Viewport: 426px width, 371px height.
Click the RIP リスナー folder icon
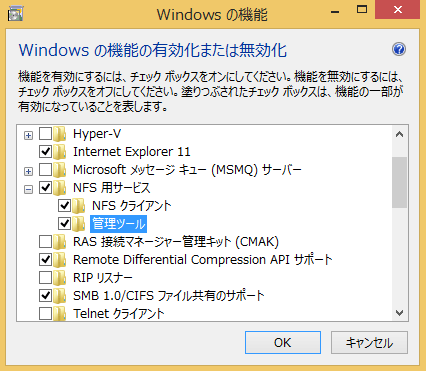coord(60,278)
